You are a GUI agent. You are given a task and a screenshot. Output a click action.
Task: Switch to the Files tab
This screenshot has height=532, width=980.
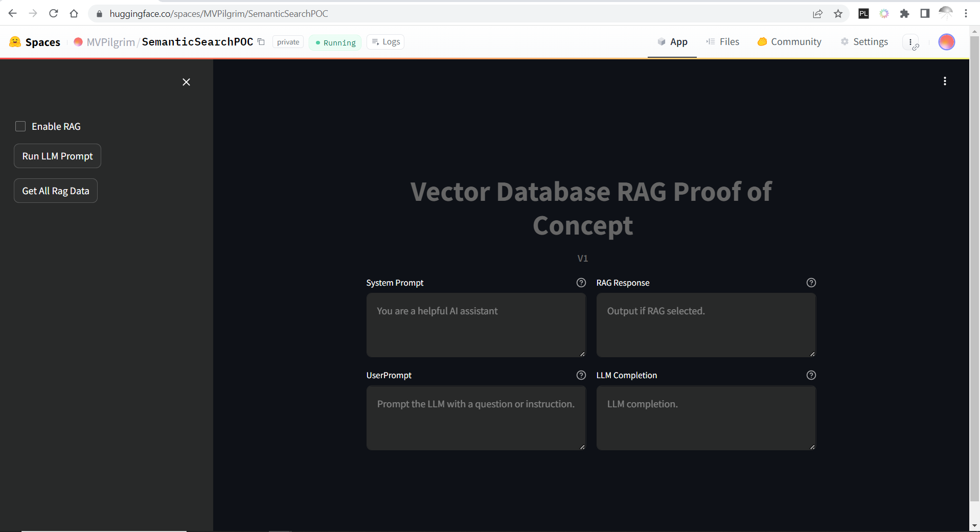[722, 42]
